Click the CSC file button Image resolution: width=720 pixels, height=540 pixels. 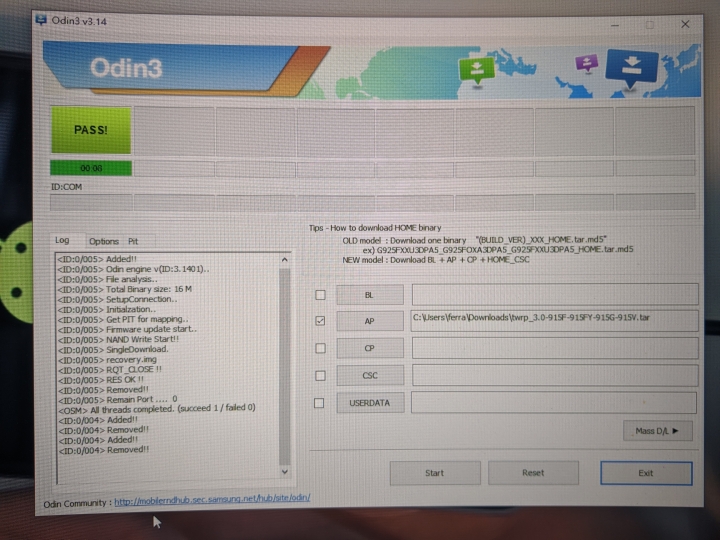pyautogui.click(x=370, y=375)
